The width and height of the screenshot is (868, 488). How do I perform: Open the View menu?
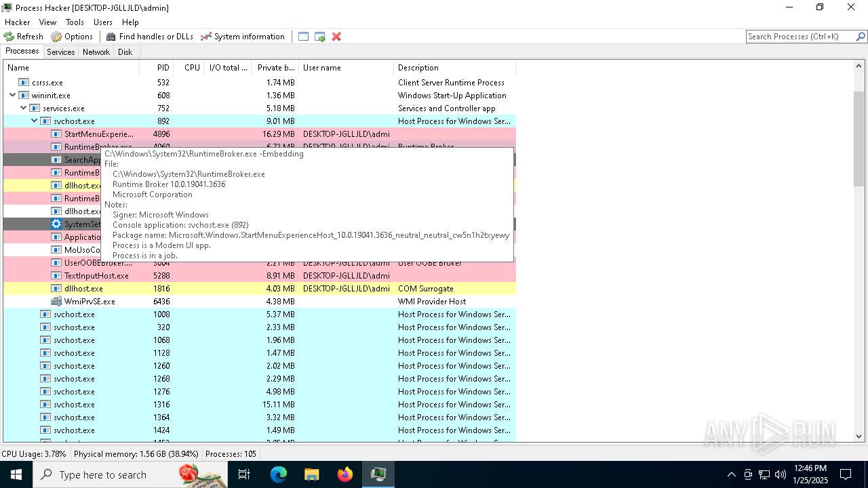[x=47, y=22]
